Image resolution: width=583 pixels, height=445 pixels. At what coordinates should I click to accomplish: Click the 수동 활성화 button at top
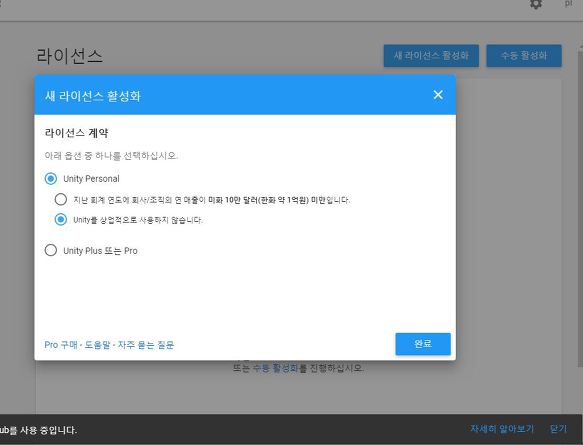tap(524, 56)
